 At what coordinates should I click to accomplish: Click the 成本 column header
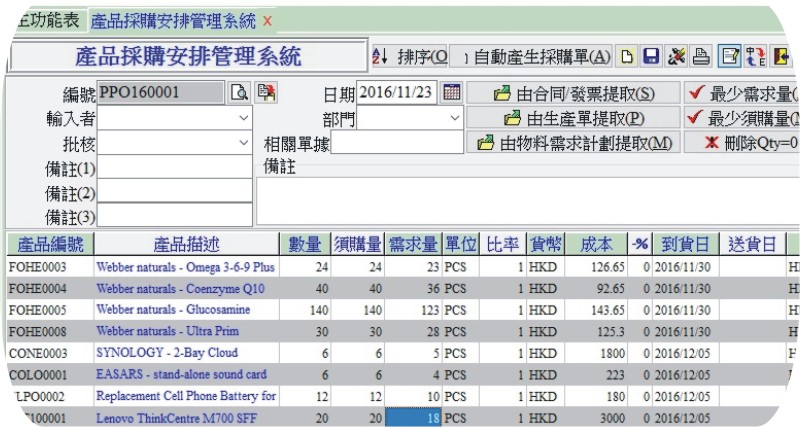point(596,244)
